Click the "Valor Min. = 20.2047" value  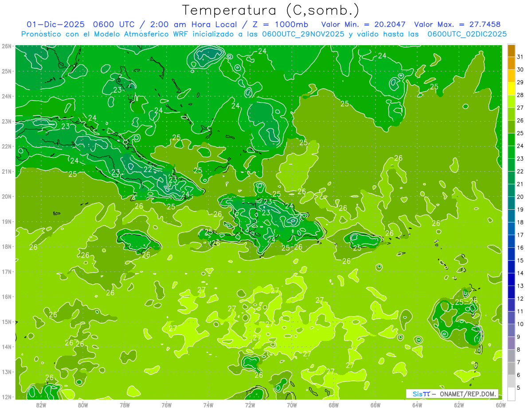(364, 25)
